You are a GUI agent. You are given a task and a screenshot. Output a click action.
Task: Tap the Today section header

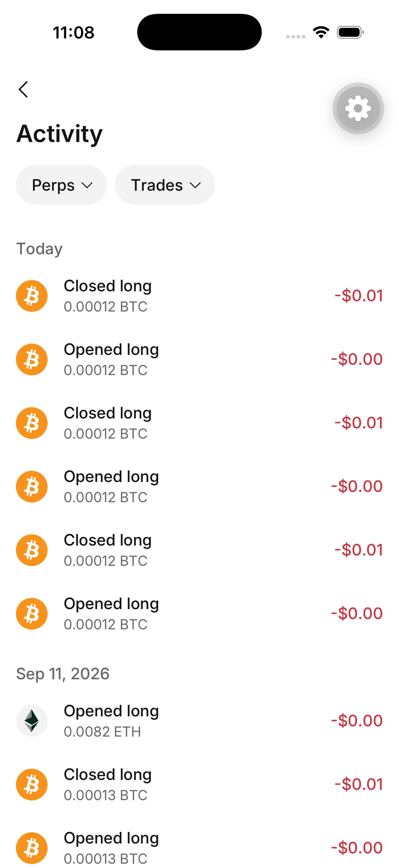[x=39, y=249]
